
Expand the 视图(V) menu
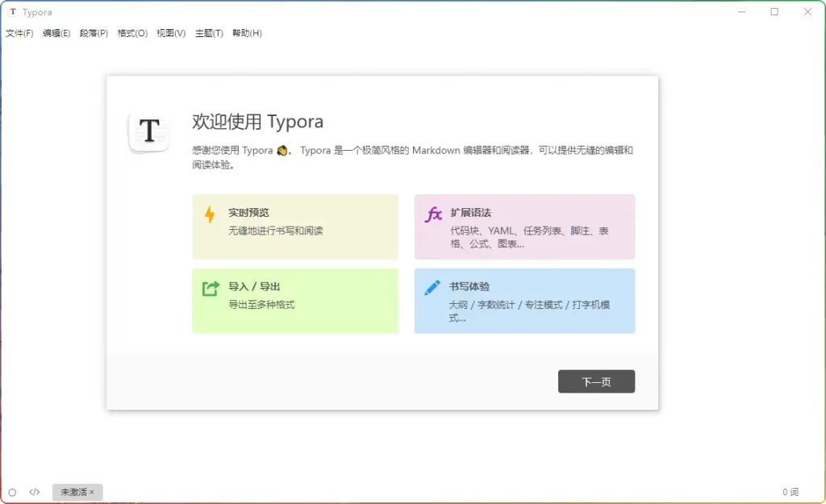click(171, 33)
